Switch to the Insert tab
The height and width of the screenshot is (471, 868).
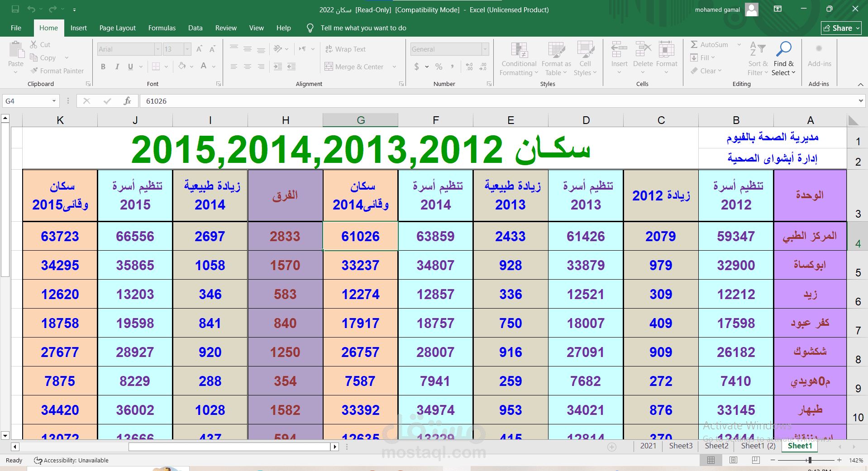pos(79,28)
